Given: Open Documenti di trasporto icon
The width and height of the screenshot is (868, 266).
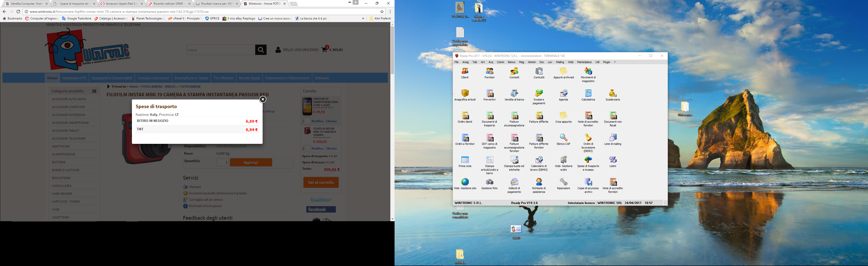Looking at the screenshot, I should tap(489, 116).
